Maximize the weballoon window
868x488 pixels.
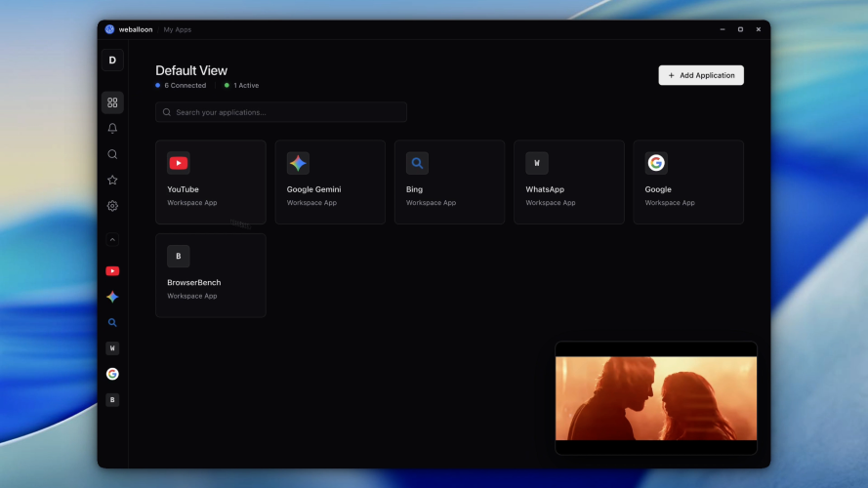coord(740,29)
